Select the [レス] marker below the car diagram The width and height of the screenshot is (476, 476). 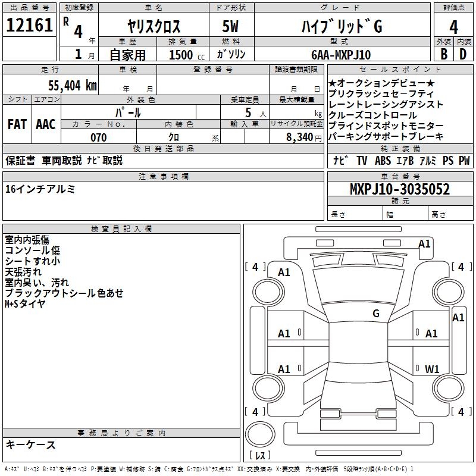pyautogui.click(x=259, y=455)
